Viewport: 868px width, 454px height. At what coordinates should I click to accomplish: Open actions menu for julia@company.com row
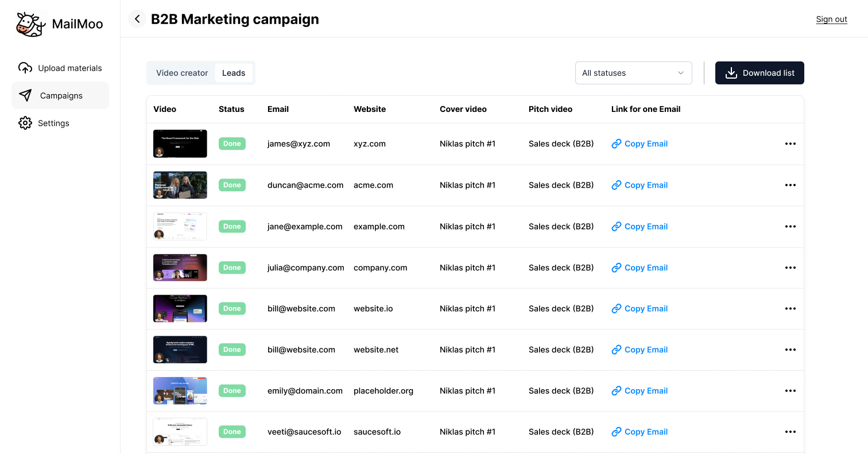click(790, 267)
